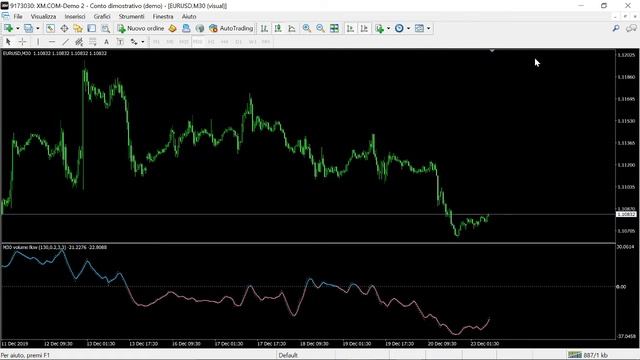
Task: Select the text A drawing tool
Action: pos(106,42)
